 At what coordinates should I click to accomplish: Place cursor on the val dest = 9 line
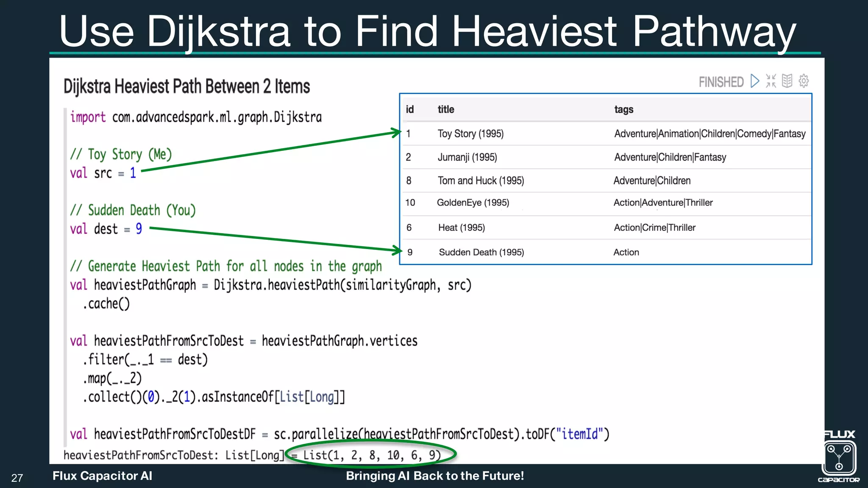click(106, 229)
